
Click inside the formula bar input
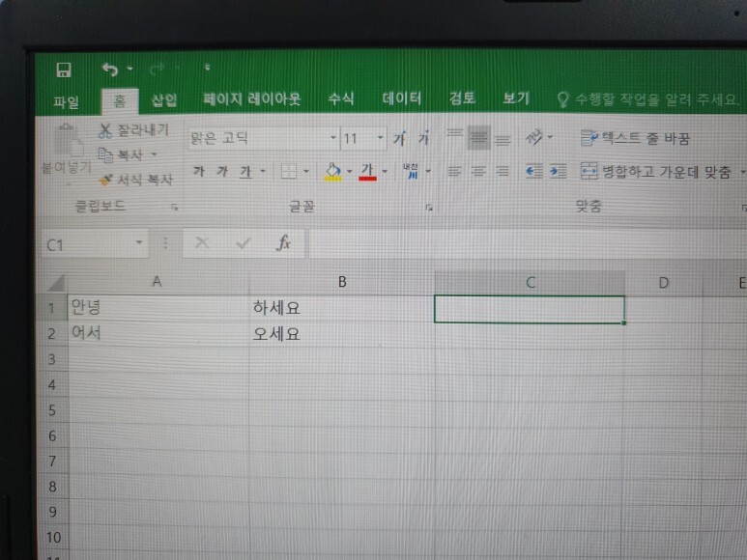[528, 244]
